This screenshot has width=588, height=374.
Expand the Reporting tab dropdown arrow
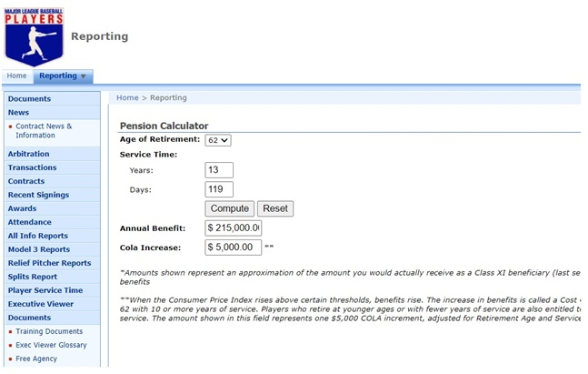(x=84, y=76)
